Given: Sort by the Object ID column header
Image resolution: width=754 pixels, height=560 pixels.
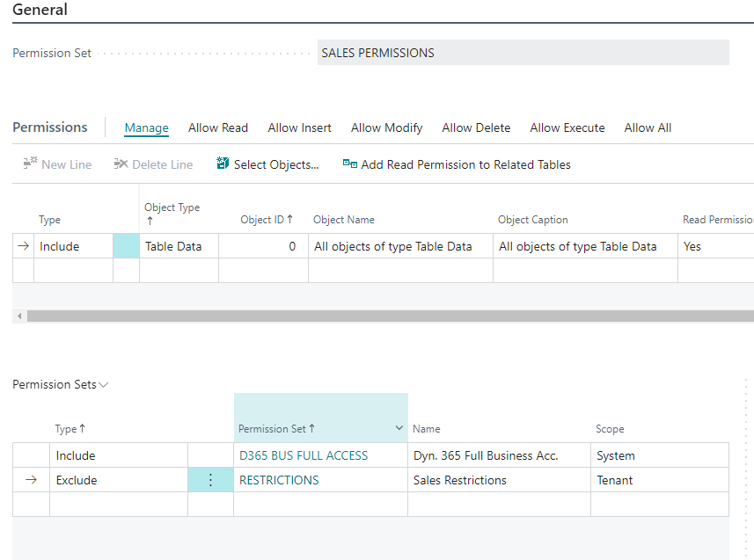Looking at the screenshot, I should 266,220.
